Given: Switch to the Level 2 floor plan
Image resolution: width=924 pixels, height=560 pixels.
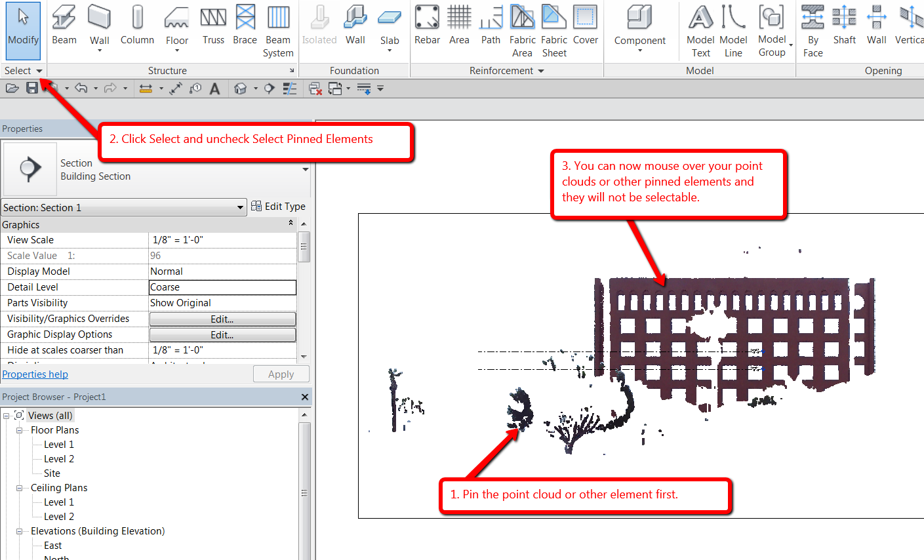Looking at the screenshot, I should 58,458.
